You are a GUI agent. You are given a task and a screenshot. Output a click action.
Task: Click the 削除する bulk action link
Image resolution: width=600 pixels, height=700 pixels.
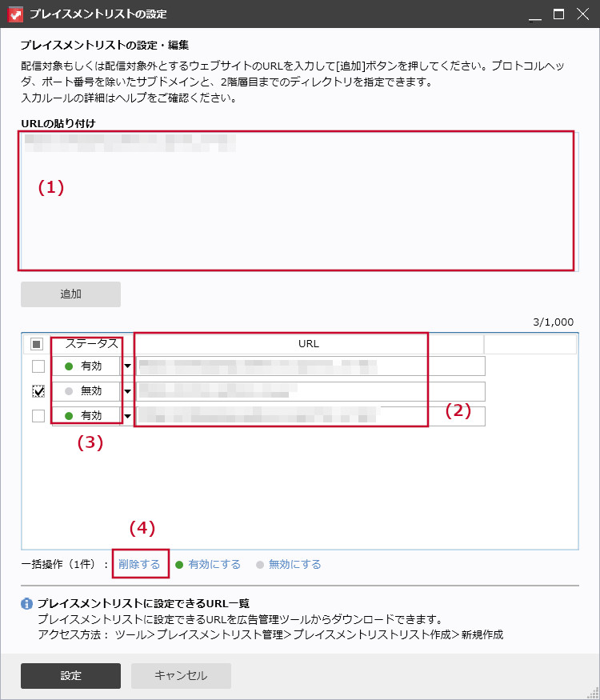pos(139,565)
